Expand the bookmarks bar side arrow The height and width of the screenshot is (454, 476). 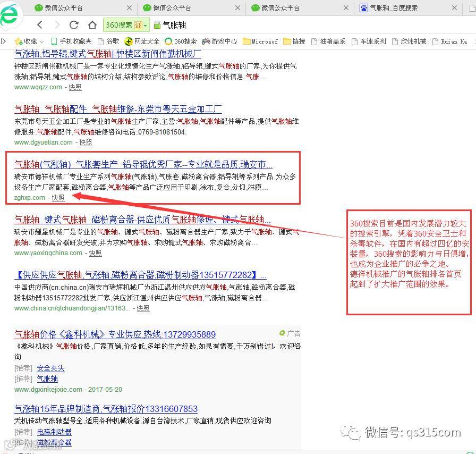click(x=3, y=41)
